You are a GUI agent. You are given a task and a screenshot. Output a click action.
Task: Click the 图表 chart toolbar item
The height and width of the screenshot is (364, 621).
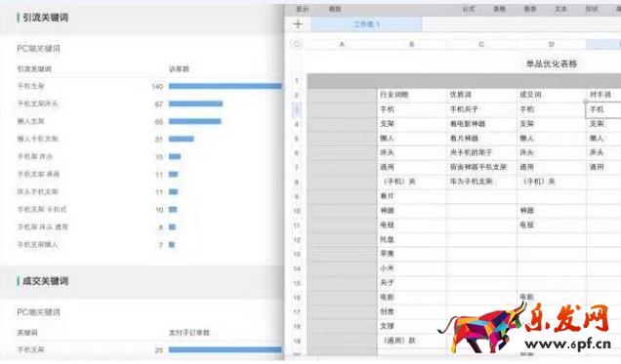pos(530,9)
